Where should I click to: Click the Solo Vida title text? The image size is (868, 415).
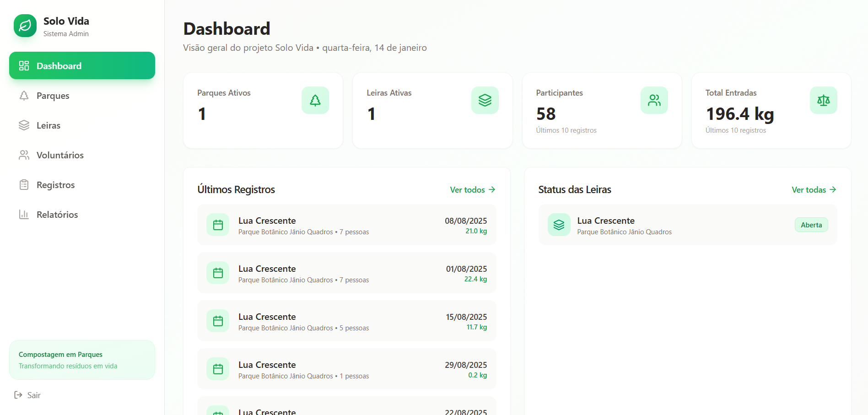pos(66,21)
